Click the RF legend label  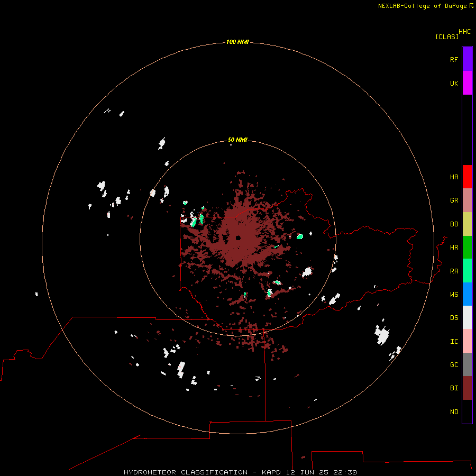pyautogui.click(x=454, y=59)
